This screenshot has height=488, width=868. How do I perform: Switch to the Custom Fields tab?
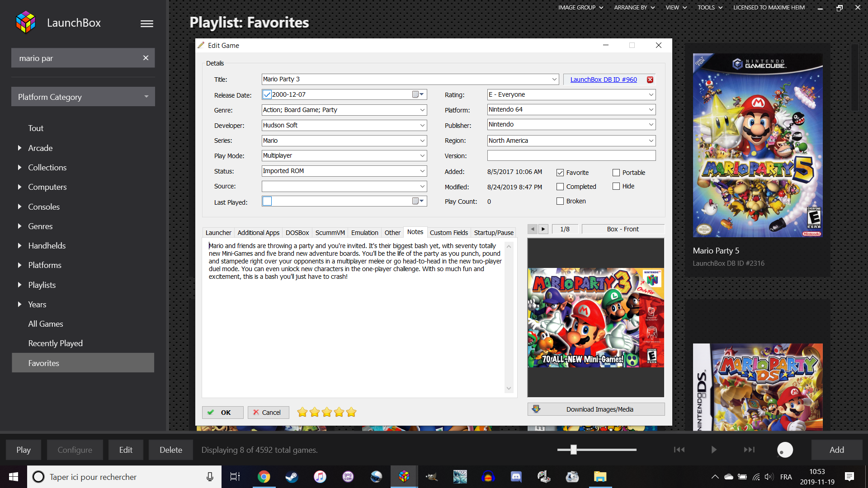click(x=449, y=232)
